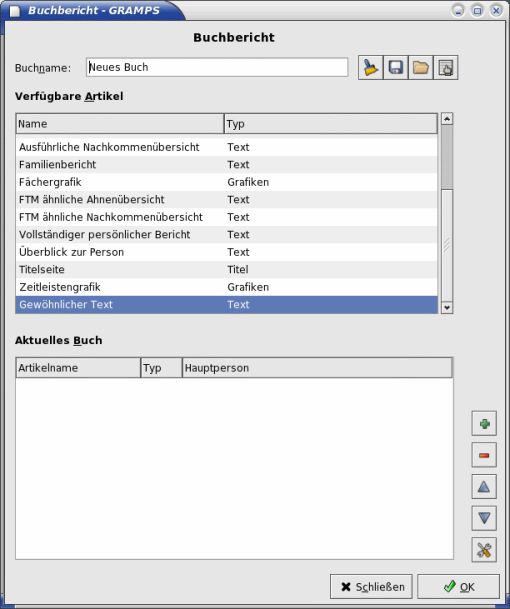Viewport: 510px width, 609px height.
Task: Configure selected item with the tools icon
Action: [x=484, y=550]
